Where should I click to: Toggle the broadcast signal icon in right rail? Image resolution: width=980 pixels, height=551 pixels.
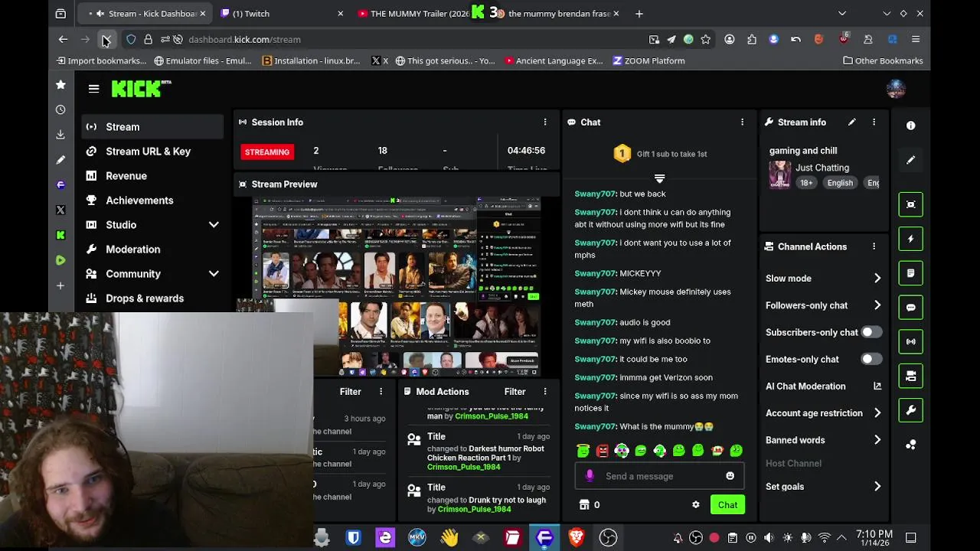pos(910,341)
